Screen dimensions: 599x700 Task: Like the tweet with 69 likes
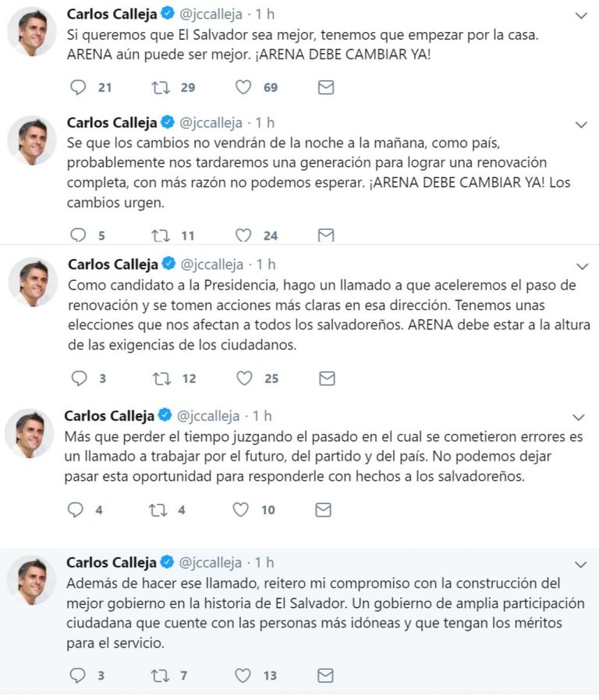click(243, 87)
